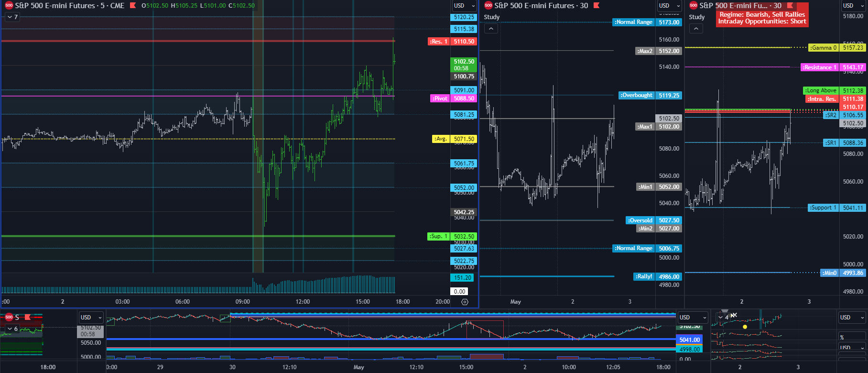Open the USD currency dropdown on the top-right chart
Viewport: 868px width, 373px height.
click(x=853, y=6)
